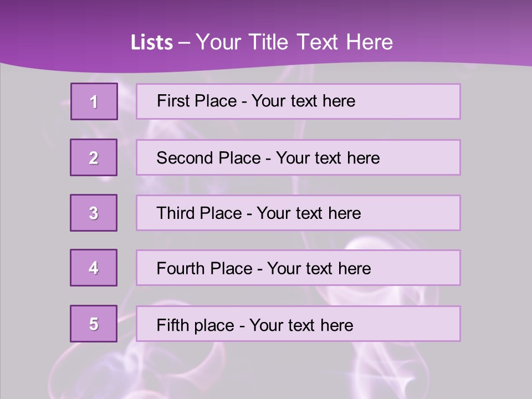Viewport: 532px width, 399px height.
Task: Click the 'First Place - Your text here' field
Action: coord(298,101)
